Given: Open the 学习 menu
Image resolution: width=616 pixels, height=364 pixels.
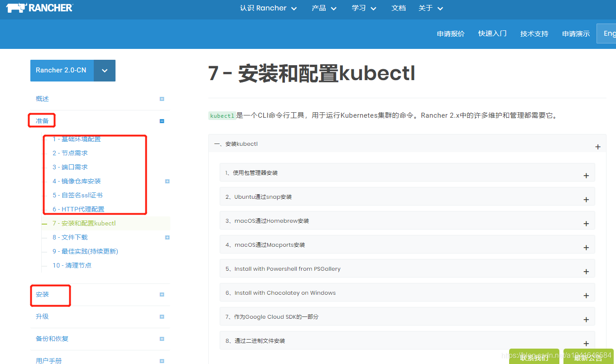Looking at the screenshot, I should [x=364, y=8].
